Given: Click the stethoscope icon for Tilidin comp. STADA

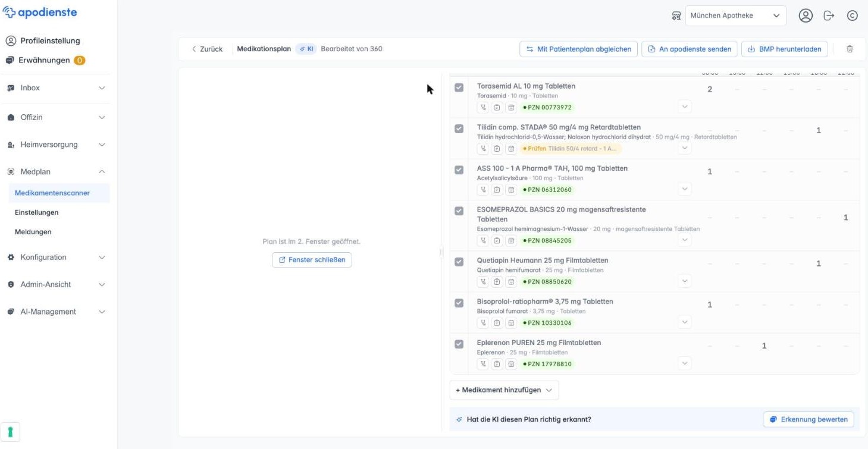Looking at the screenshot, I should coord(483,149).
